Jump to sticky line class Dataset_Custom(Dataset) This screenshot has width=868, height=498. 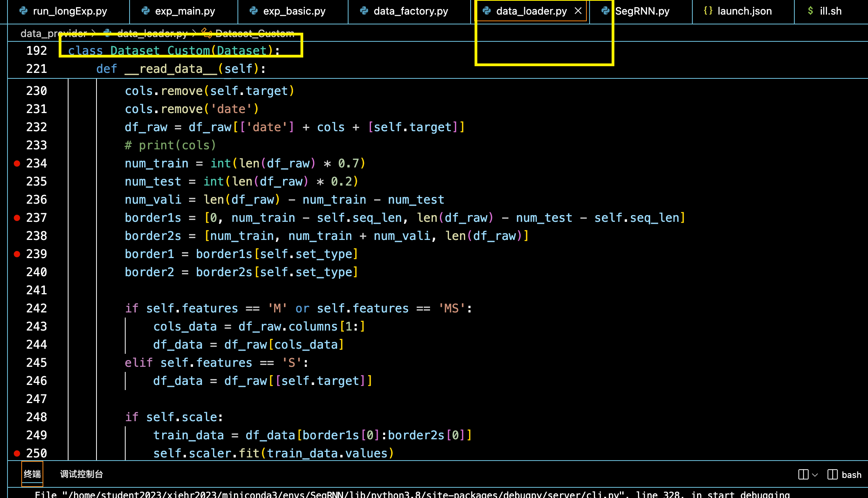[174, 50]
